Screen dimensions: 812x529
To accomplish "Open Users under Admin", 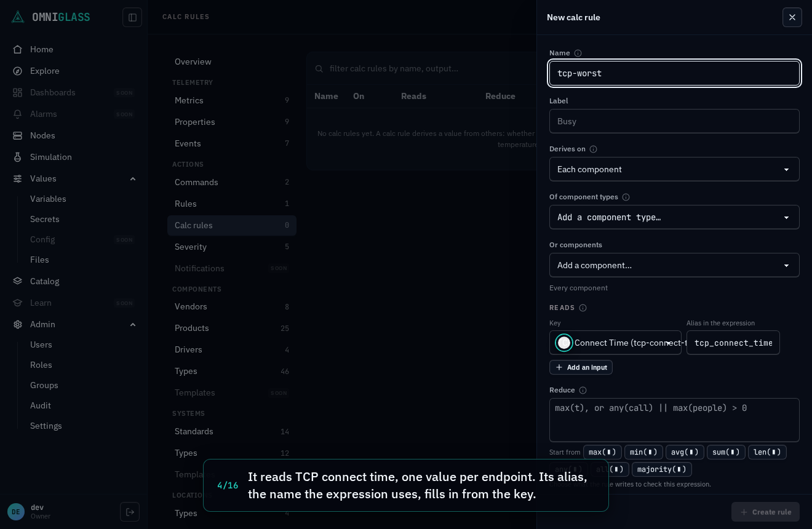I will pyautogui.click(x=41, y=344).
